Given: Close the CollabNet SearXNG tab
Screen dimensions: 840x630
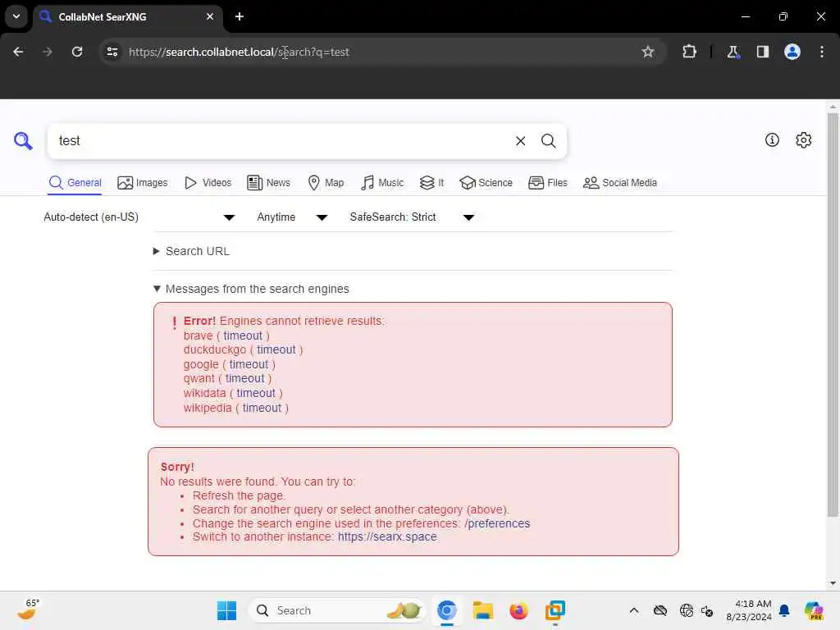Looking at the screenshot, I should point(209,16).
